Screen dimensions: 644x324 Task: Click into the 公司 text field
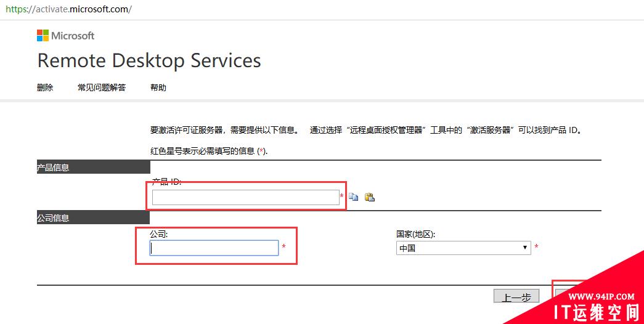click(x=214, y=248)
